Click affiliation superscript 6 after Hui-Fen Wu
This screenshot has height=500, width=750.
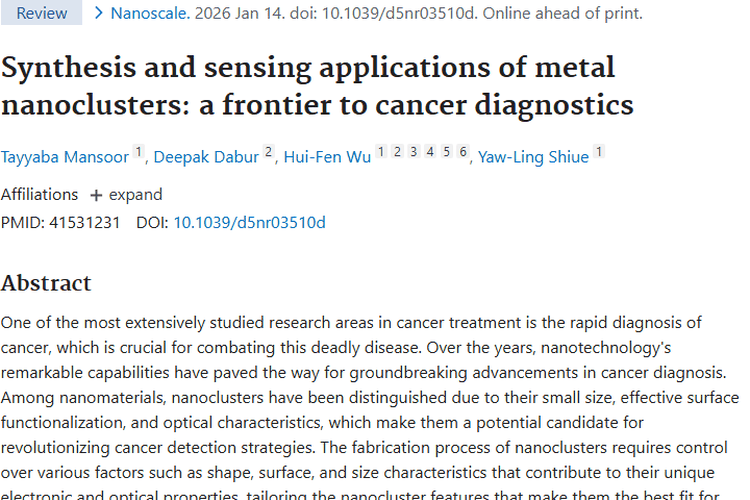(x=463, y=152)
